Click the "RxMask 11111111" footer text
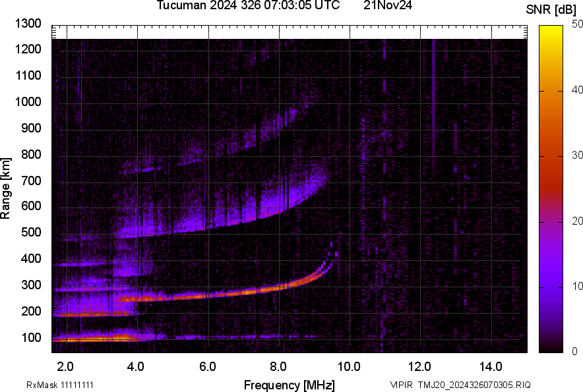Image resolution: width=583 pixels, height=392 pixels. click(x=60, y=385)
